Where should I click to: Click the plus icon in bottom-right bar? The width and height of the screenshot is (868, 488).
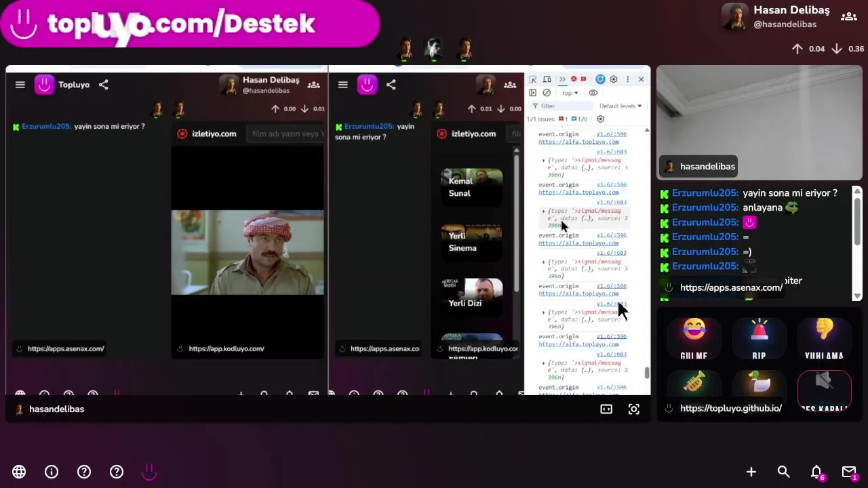click(751, 472)
